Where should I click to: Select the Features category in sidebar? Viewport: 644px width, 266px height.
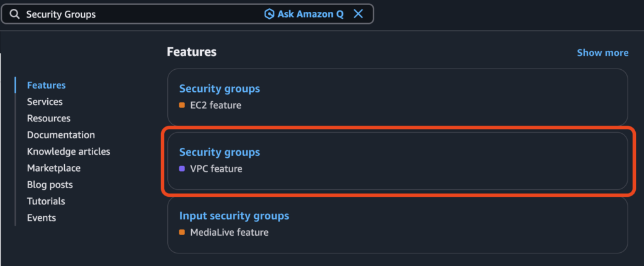pos(46,85)
